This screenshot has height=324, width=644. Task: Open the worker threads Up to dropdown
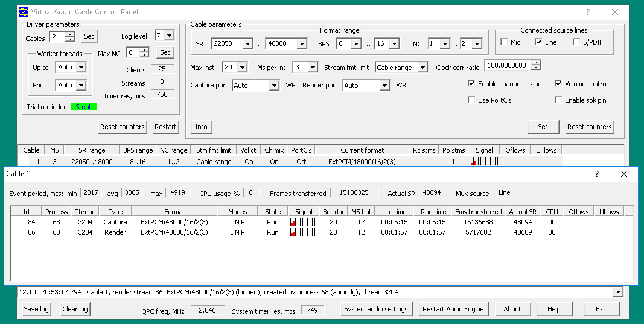pos(81,68)
